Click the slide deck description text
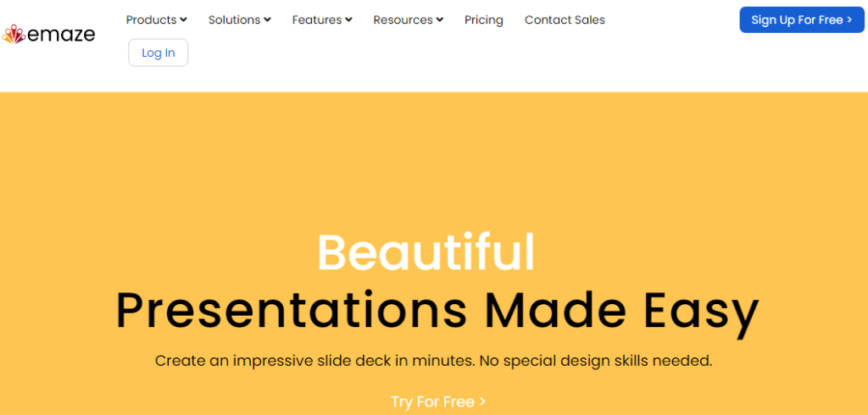 point(433,362)
